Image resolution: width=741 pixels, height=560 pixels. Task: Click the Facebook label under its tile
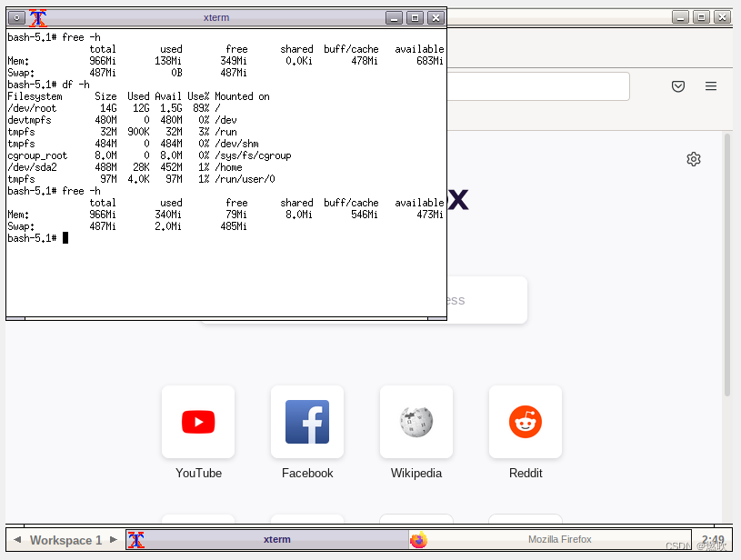[307, 473]
